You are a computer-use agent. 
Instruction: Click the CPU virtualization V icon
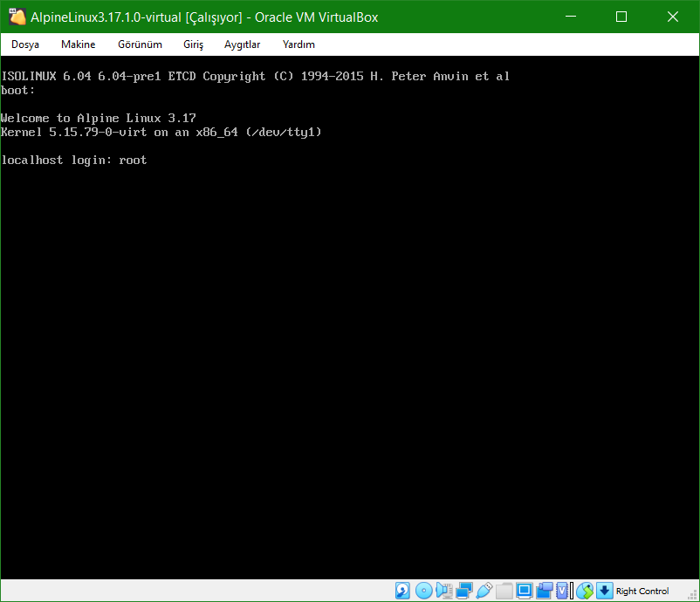click(x=562, y=591)
